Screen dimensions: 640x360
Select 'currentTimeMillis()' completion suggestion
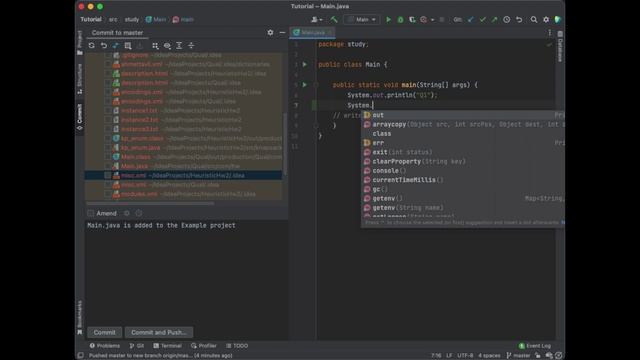click(x=463, y=180)
